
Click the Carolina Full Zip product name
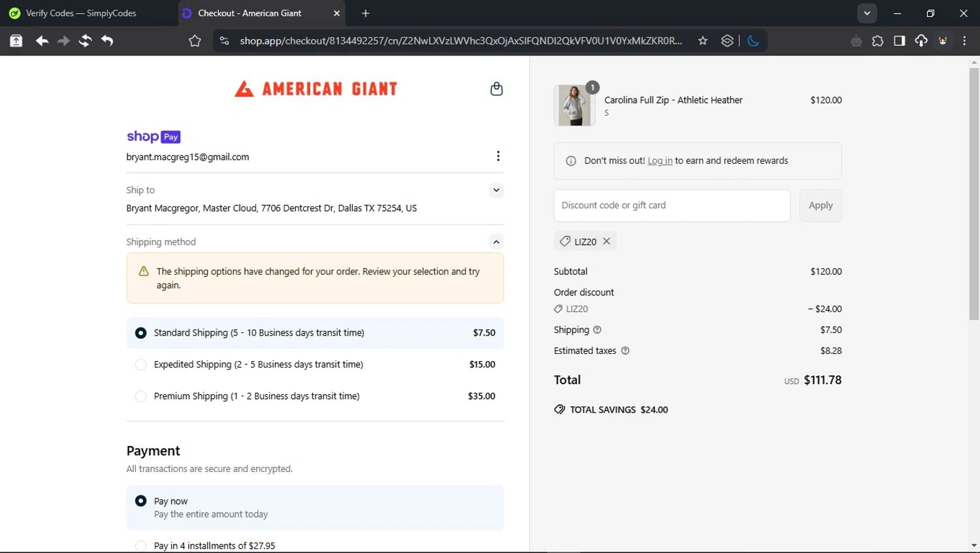pyautogui.click(x=673, y=100)
